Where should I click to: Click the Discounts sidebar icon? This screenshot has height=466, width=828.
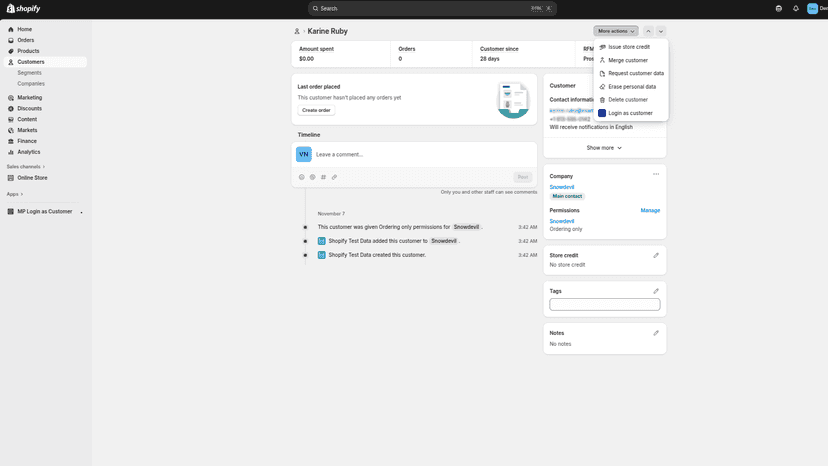click(11, 108)
